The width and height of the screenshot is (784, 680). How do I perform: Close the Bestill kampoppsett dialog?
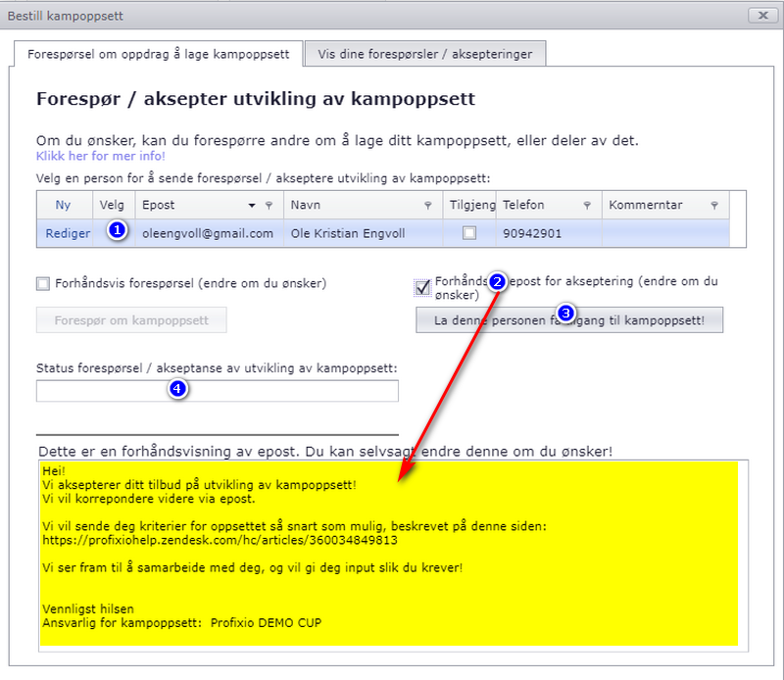[763, 16]
